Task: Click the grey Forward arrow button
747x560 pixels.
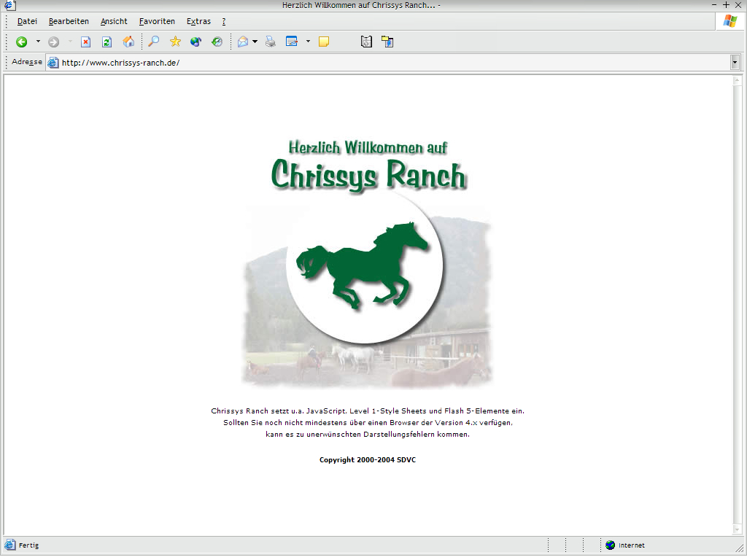Action: coord(53,42)
